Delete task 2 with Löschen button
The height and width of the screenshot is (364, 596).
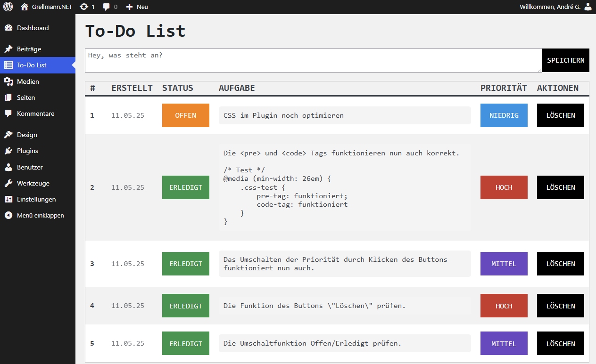point(560,187)
